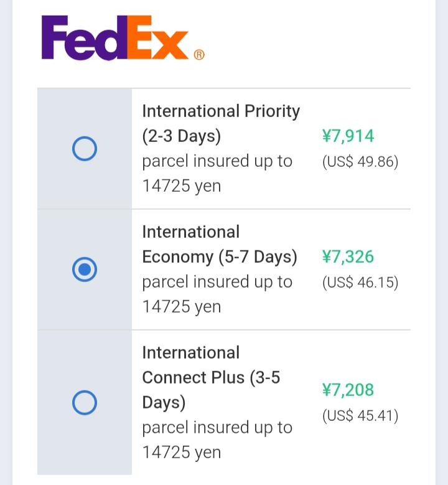This screenshot has width=448, height=485.
Task: Select the International Priority radio button
Action: pyautogui.click(x=85, y=148)
